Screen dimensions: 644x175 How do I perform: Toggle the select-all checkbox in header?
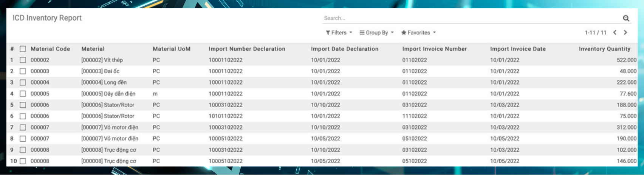pos(23,49)
